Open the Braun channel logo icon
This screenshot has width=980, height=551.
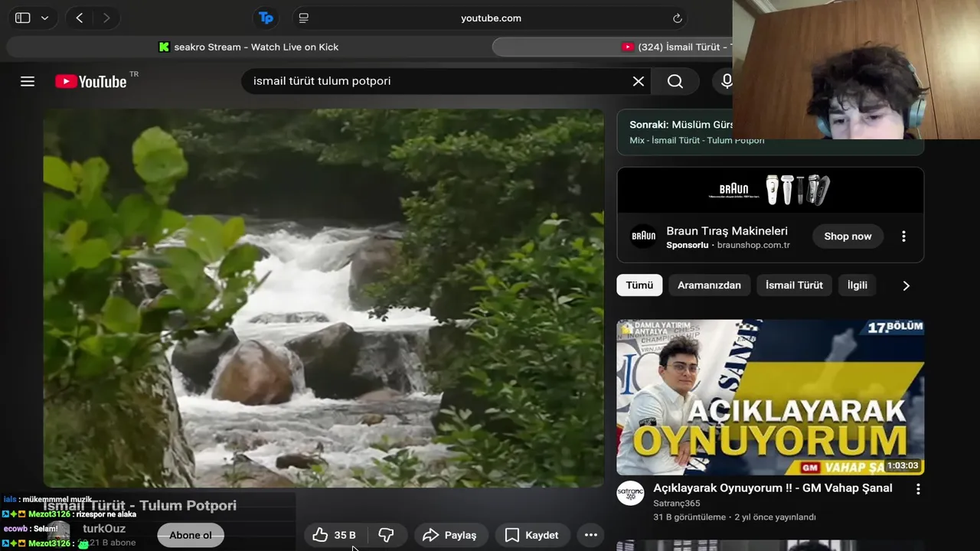[x=643, y=236]
